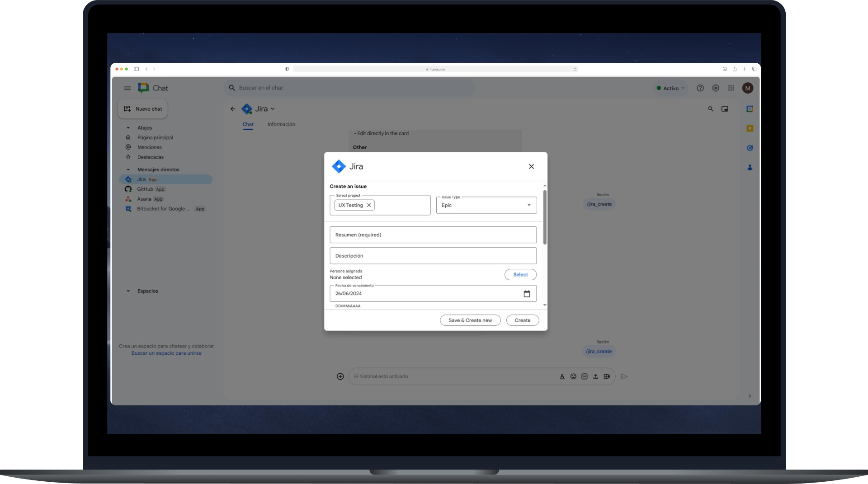Collapse the Atajos section

tap(128, 128)
